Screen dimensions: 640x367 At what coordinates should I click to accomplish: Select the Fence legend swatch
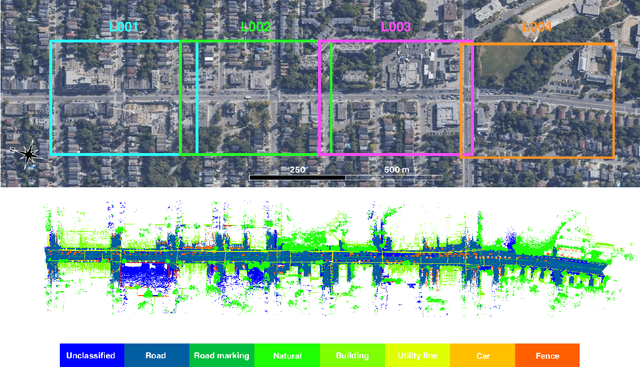(x=547, y=355)
